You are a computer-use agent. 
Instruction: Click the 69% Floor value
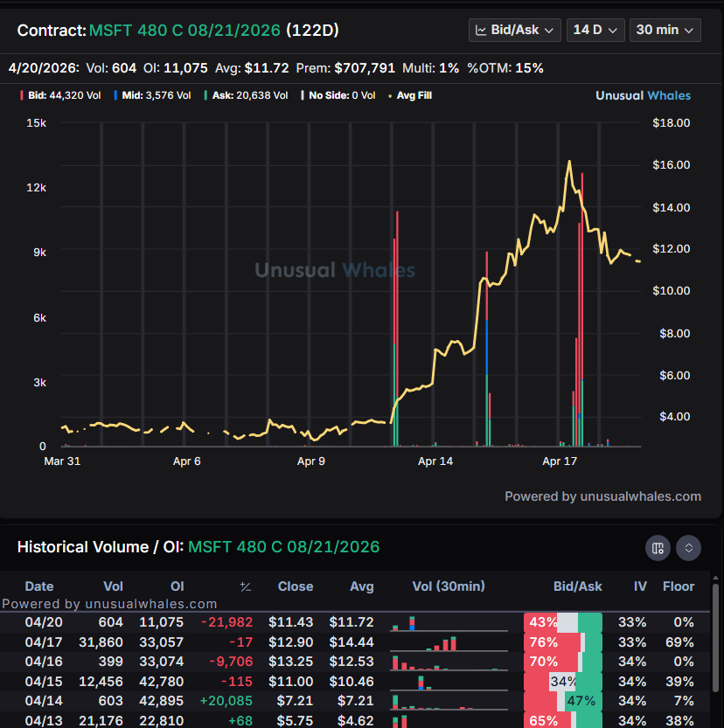[679, 642]
